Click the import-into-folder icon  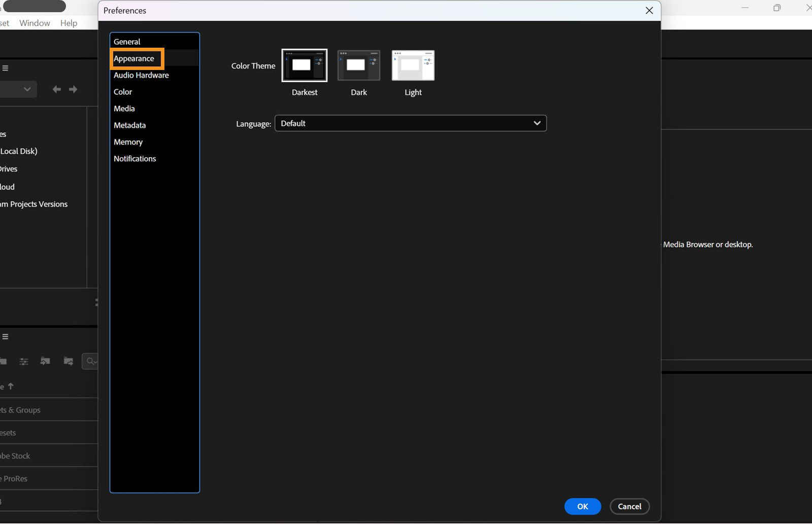pyautogui.click(x=45, y=361)
